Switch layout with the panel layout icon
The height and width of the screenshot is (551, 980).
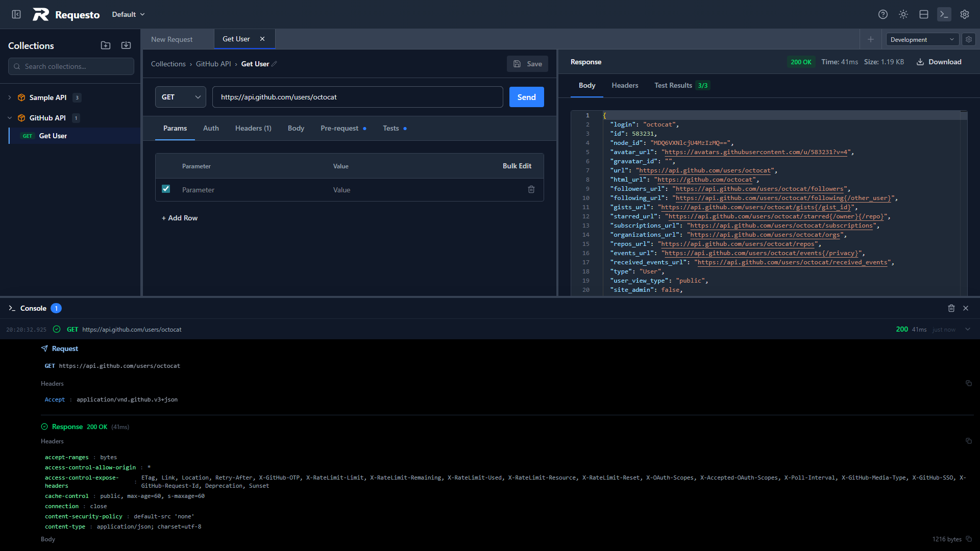coord(924,14)
